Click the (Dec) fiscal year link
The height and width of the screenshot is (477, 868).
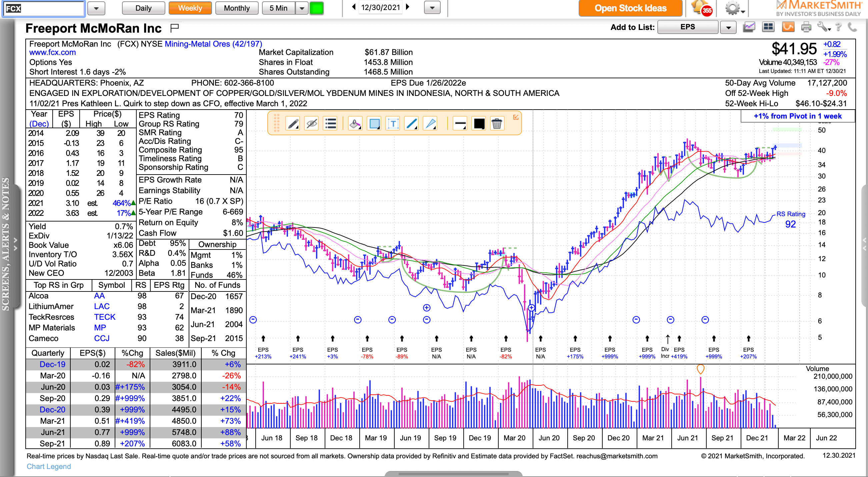pos(39,124)
